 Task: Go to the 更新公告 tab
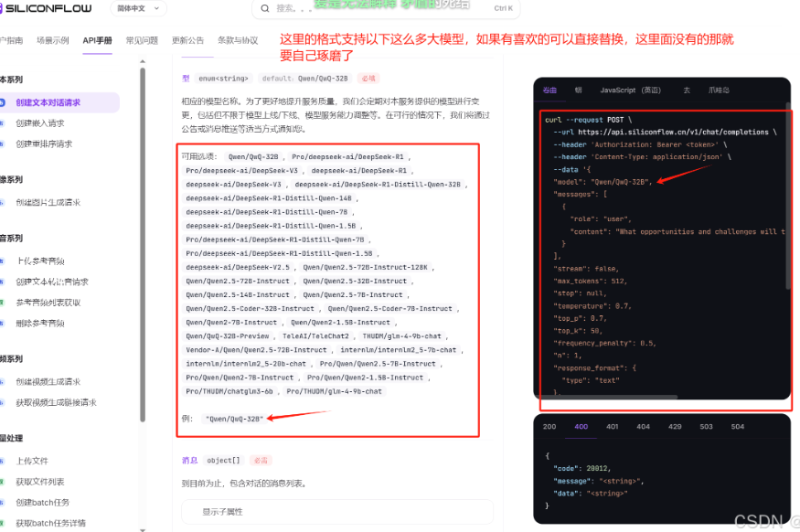(x=187, y=40)
